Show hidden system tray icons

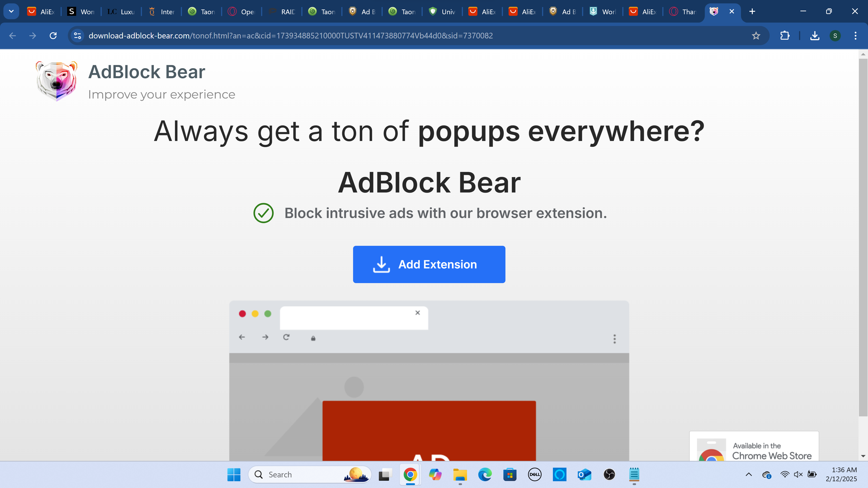[749, 474]
